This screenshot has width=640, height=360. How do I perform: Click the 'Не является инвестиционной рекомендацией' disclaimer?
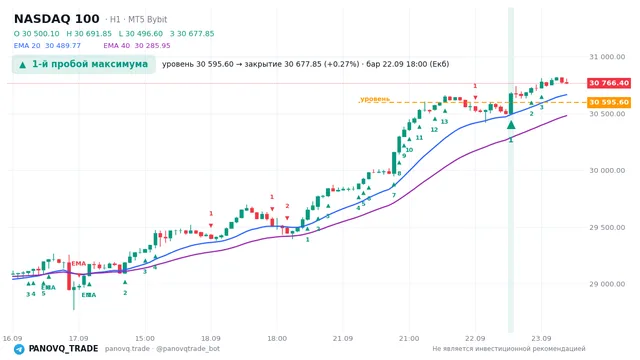pos(509,349)
